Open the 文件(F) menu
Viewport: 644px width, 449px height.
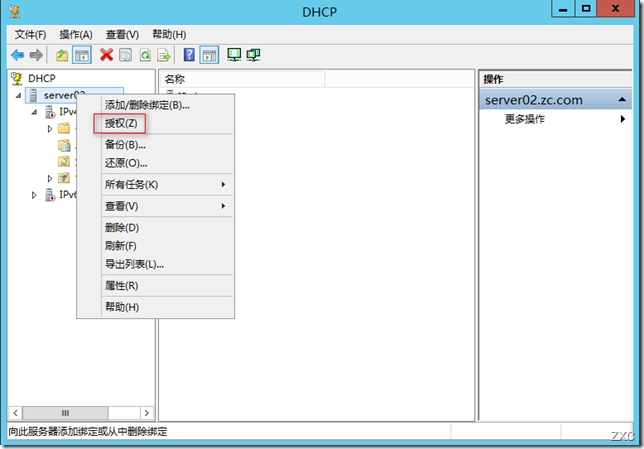point(30,35)
